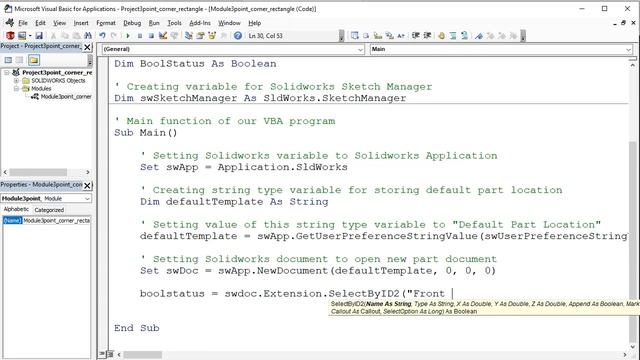This screenshot has height=360, width=640.
Task: Open the Main procedure dropdown
Action: 501,49
